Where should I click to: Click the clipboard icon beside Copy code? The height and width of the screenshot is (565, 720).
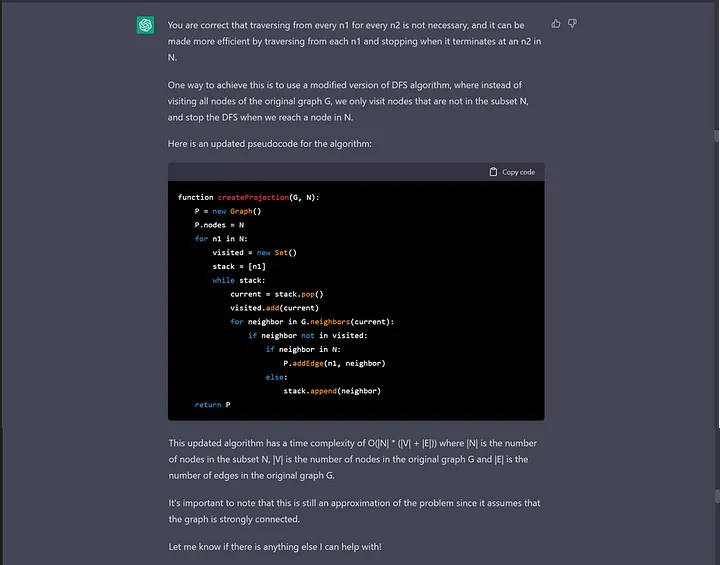coord(493,172)
